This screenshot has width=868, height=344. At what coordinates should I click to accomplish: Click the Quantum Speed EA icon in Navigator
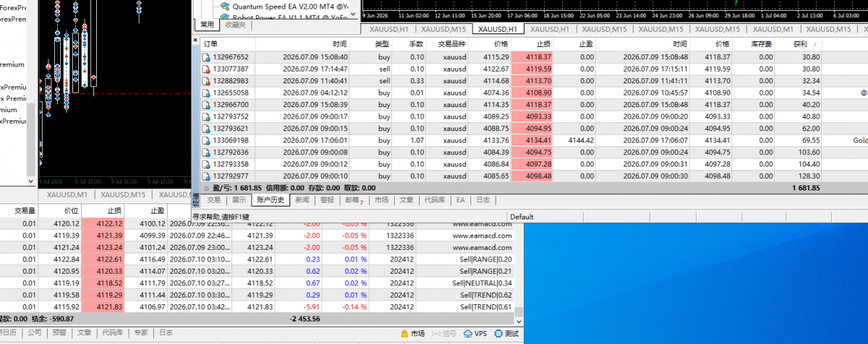pyautogui.click(x=225, y=5)
